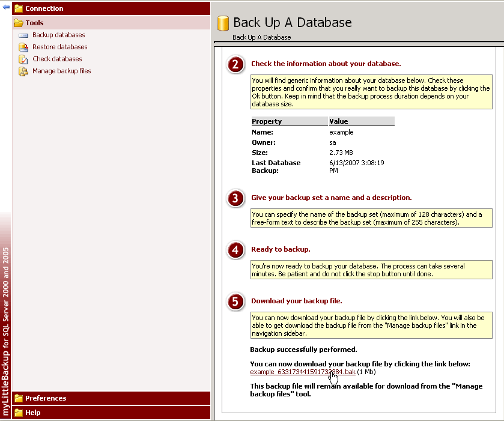The width and height of the screenshot is (504, 421).
Task: Expand the Help section
Action: 111,413
